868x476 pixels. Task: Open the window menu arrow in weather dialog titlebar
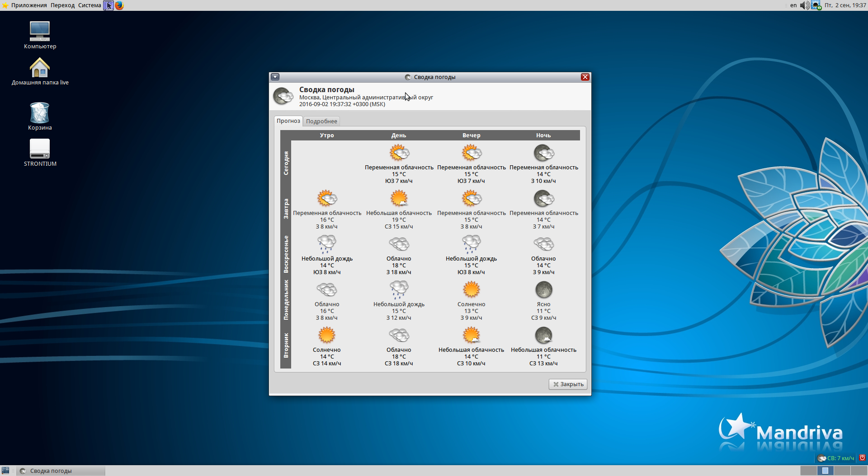click(275, 77)
